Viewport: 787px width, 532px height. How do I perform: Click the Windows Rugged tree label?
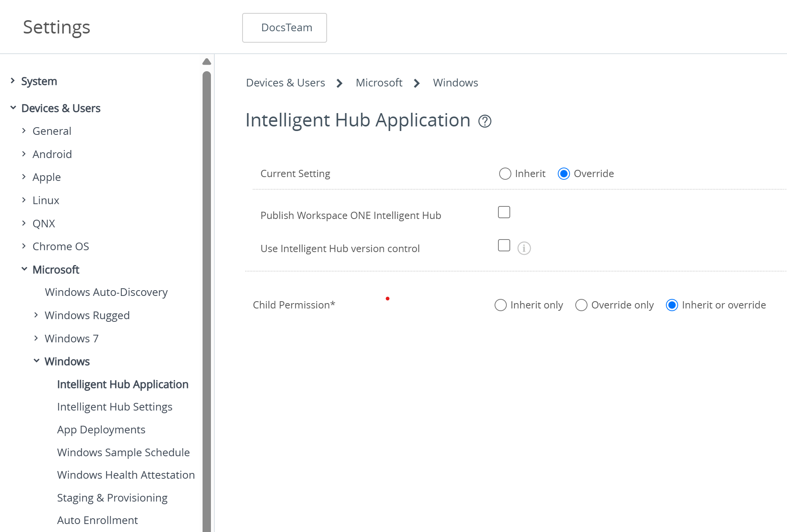point(87,315)
